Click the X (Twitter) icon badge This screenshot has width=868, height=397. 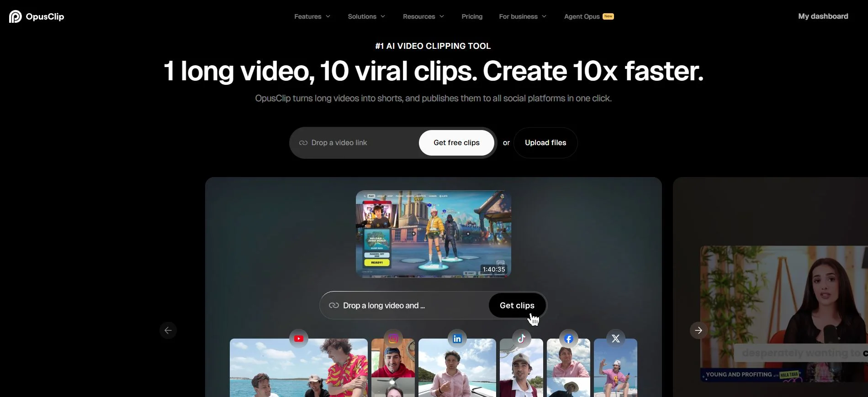coord(615,339)
